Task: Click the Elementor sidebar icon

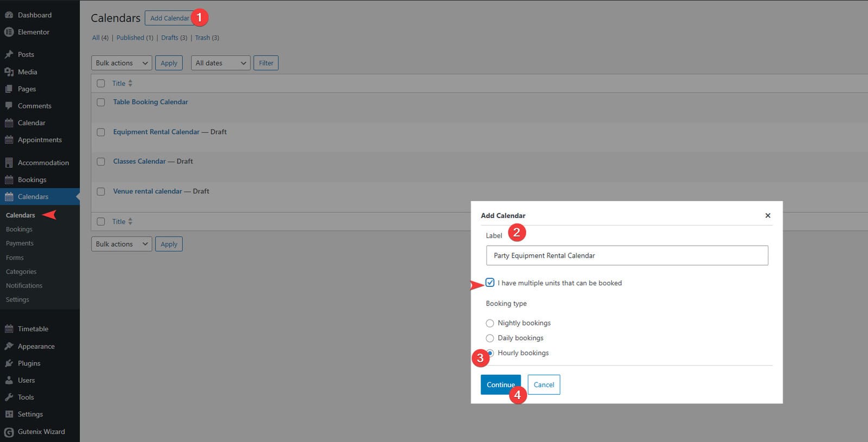Action: (9, 32)
